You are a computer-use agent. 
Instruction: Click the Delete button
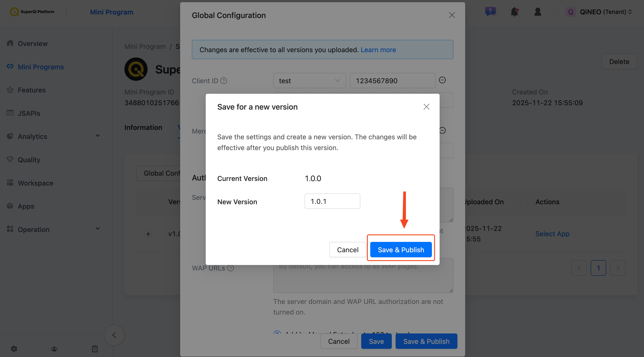pyautogui.click(x=619, y=61)
